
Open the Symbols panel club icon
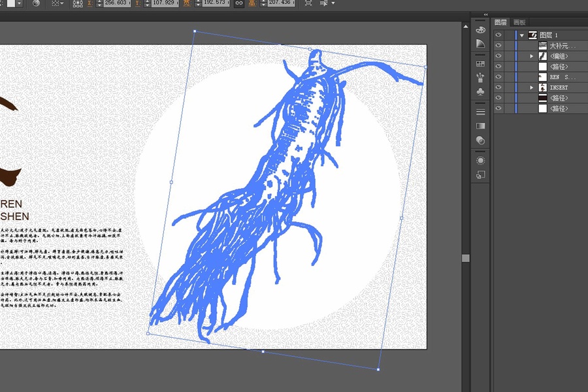480,91
